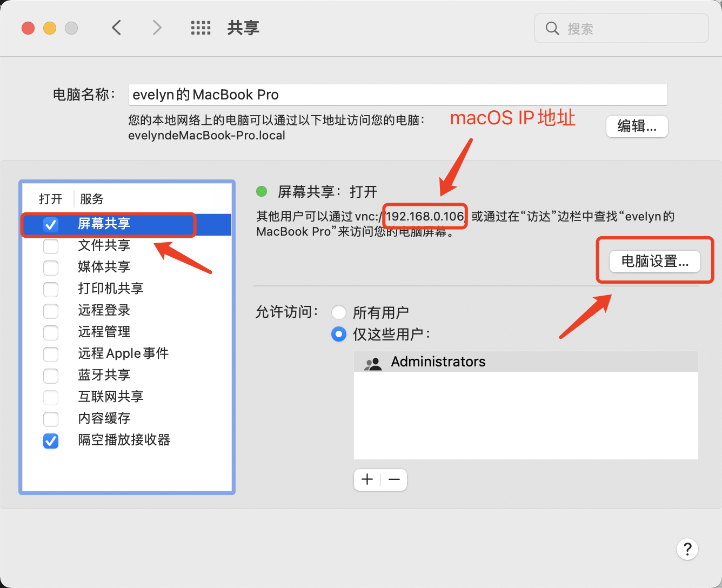722x588 pixels.
Task: Enable the 蓝牙共享 checkbox
Action: tap(51, 376)
